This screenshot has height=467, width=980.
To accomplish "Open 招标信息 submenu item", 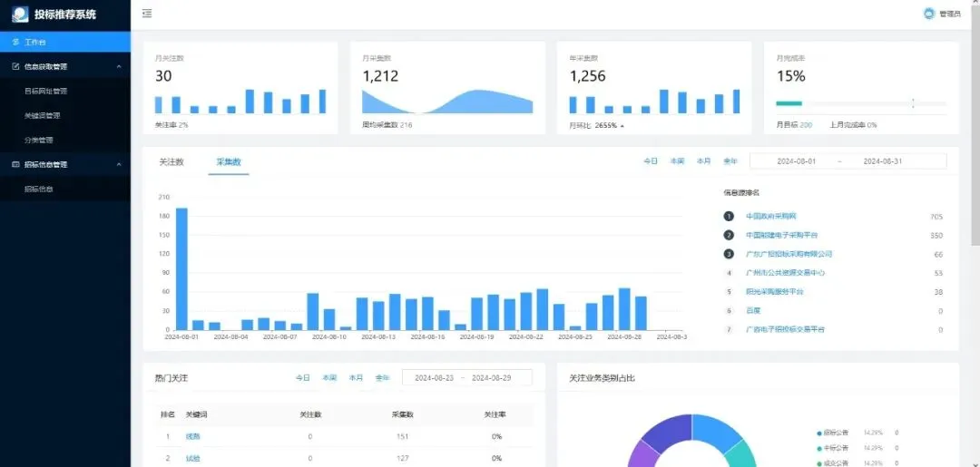I will click(38, 189).
